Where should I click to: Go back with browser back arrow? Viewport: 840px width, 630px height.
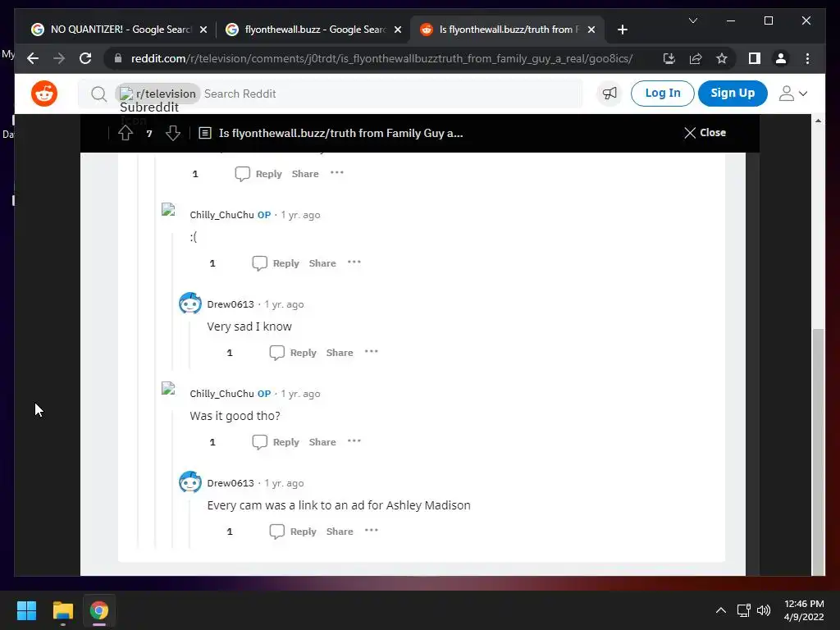click(x=33, y=58)
